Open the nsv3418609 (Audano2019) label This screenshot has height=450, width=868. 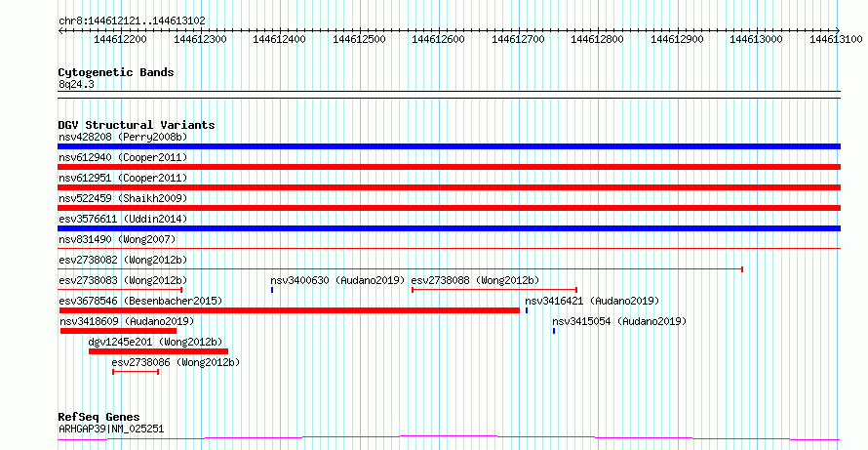[127, 321]
